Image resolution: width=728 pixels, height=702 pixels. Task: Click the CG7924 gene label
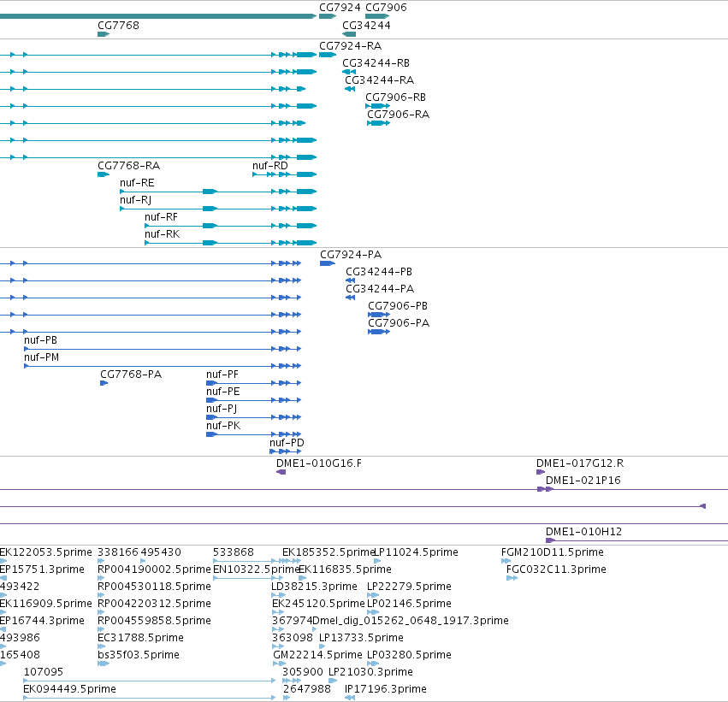pyautogui.click(x=340, y=8)
